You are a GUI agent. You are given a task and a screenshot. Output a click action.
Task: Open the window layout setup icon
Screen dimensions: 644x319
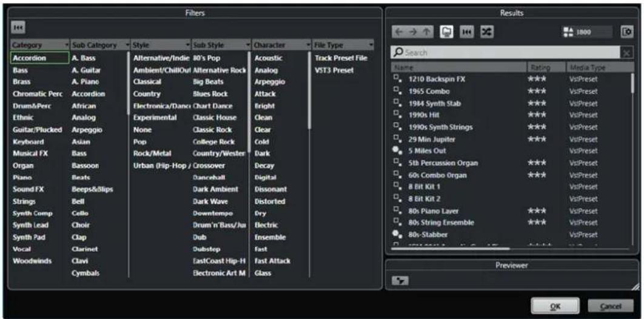[x=627, y=32]
